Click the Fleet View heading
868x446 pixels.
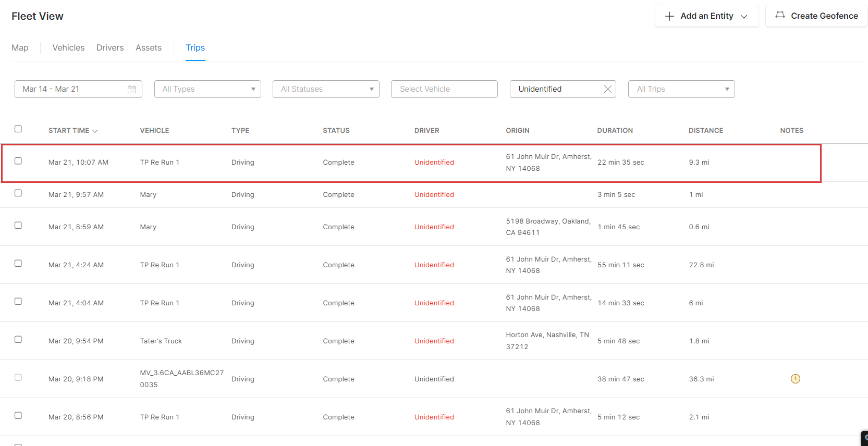[x=38, y=16]
